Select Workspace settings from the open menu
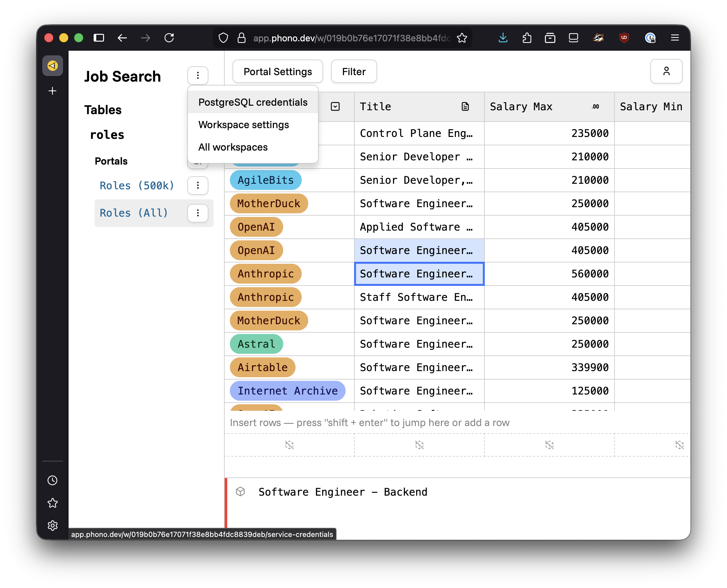Screen dimensions: 727x588 pyautogui.click(x=243, y=125)
